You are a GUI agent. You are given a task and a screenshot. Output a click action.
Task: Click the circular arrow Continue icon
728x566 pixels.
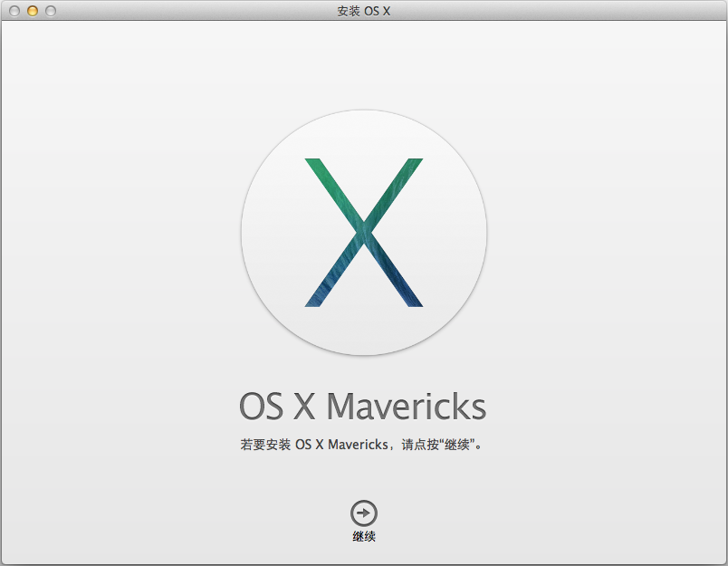pos(363,513)
